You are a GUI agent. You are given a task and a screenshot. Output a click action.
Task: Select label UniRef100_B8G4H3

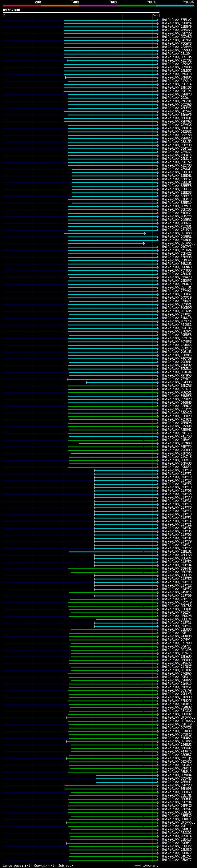coord(176,568)
